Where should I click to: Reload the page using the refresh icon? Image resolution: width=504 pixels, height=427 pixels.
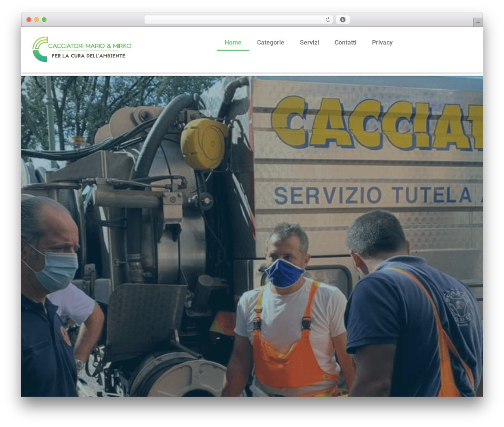328,20
